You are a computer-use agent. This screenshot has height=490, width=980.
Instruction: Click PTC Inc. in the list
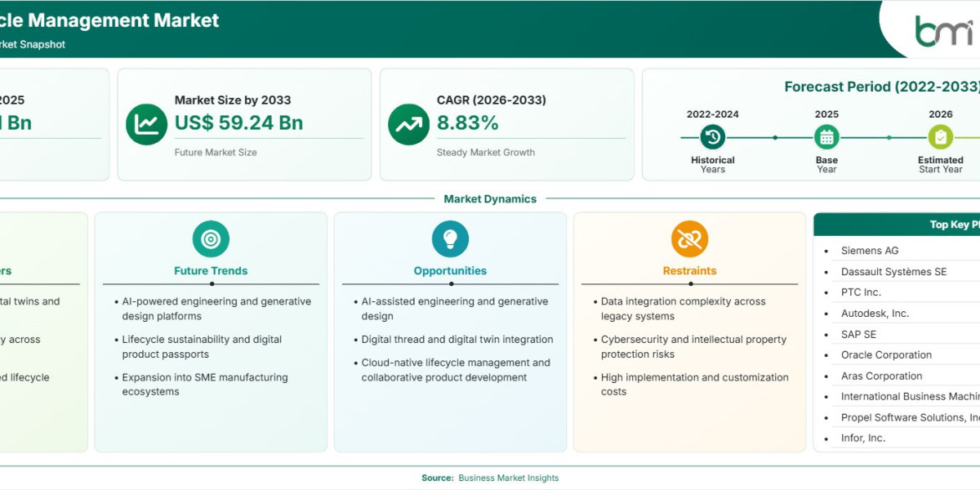tap(861, 292)
